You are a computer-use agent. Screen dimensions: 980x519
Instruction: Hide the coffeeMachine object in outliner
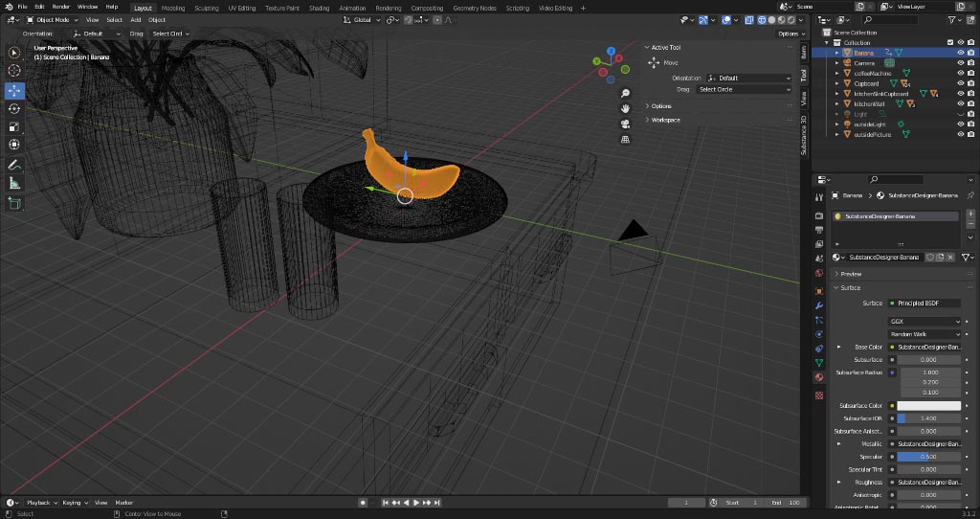click(960, 74)
